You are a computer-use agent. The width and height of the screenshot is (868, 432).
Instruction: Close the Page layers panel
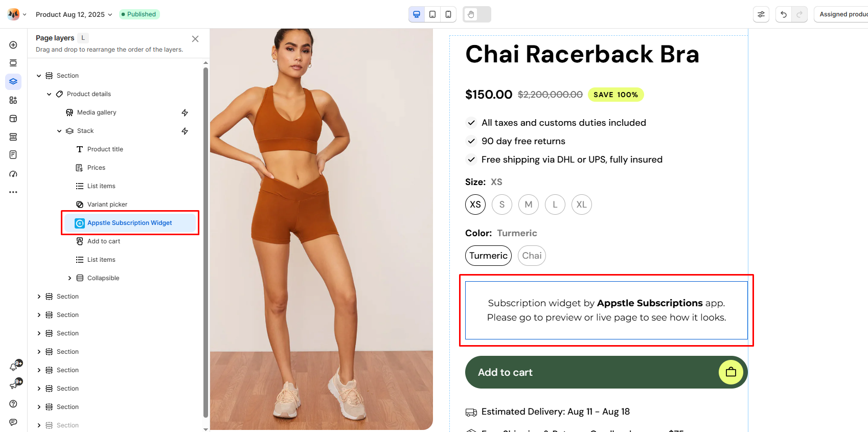tap(195, 39)
